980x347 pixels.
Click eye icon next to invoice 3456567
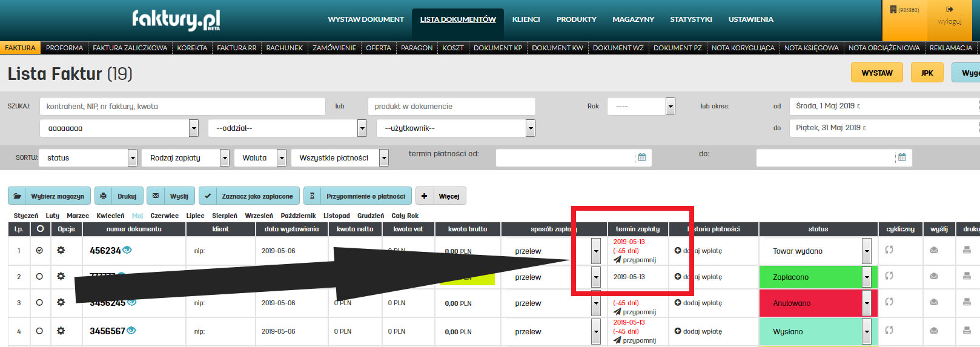point(131,331)
